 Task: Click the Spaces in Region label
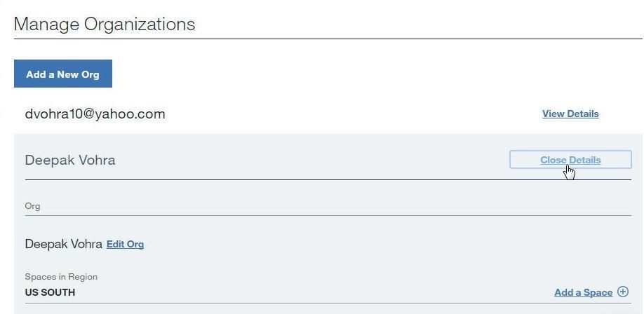[61, 277]
